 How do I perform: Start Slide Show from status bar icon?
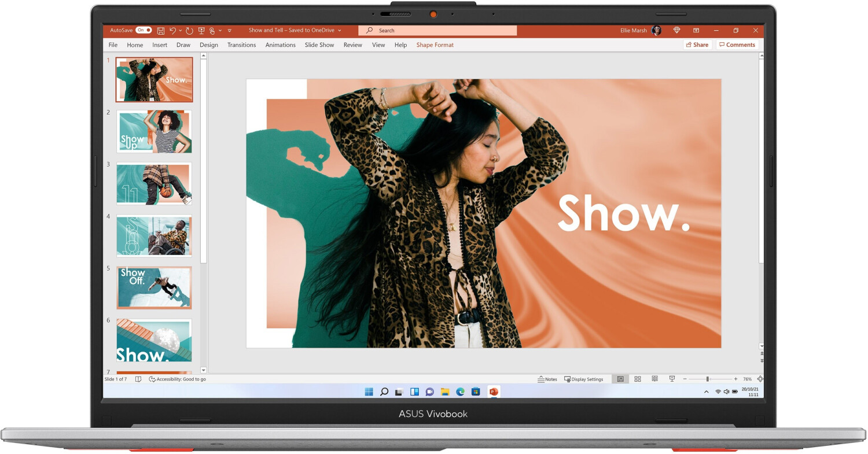click(672, 379)
